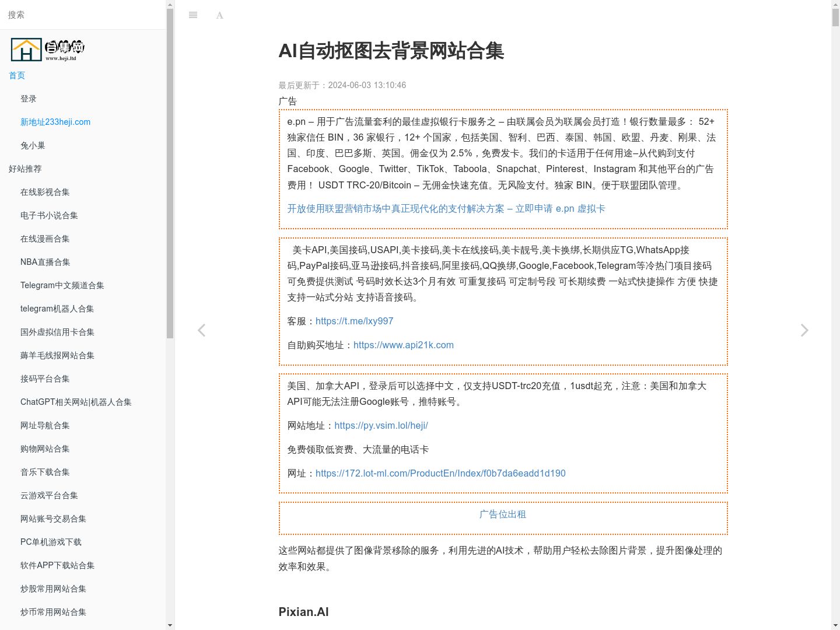This screenshot has width=840, height=630.
Task: Open the https://py.vsim.lol/heji/ link
Action: click(x=381, y=425)
